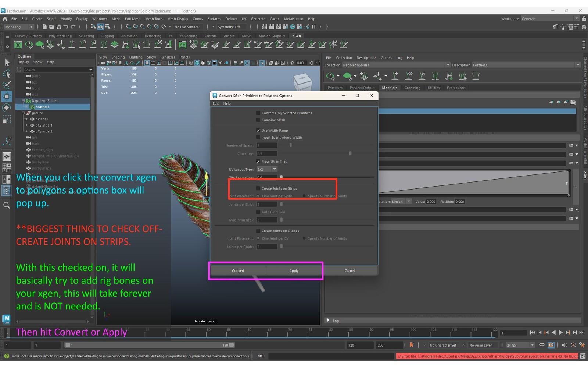Click the play backwards button
This screenshot has height=368, width=588.
point(554,333)
